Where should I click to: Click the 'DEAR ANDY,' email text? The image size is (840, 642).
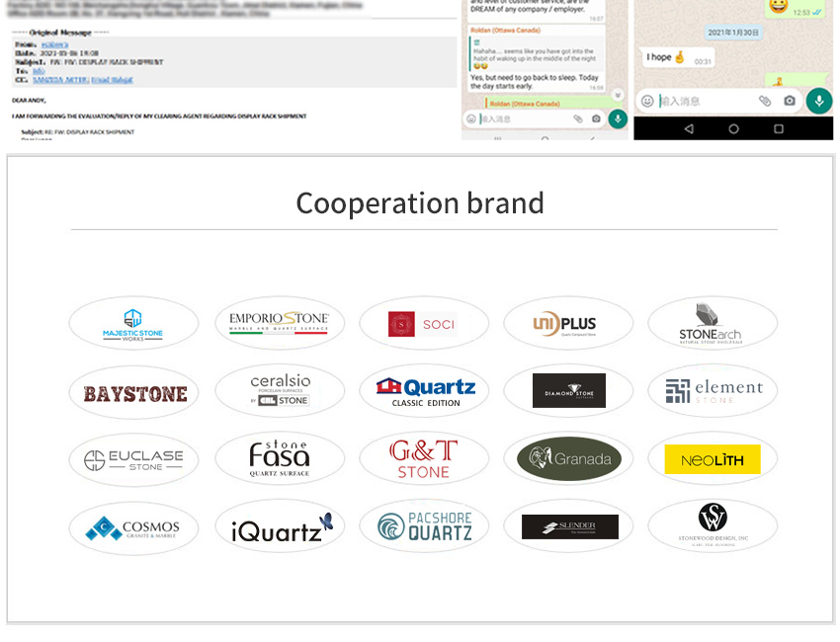click(x=29, y=100)
